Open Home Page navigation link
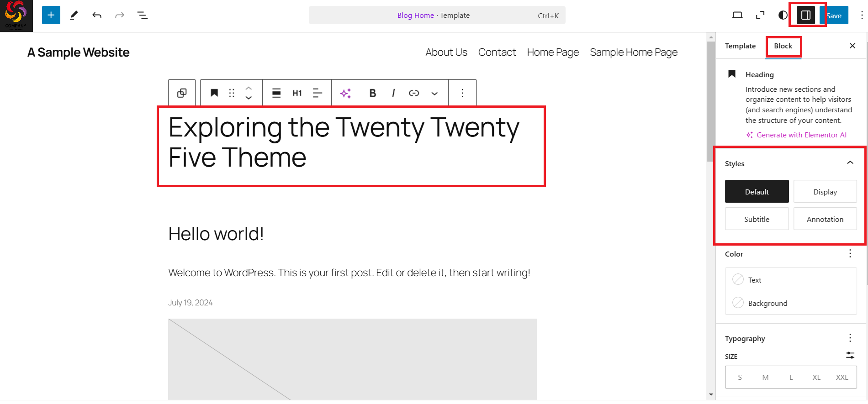 pyautogui.click(x=553, y=52)
